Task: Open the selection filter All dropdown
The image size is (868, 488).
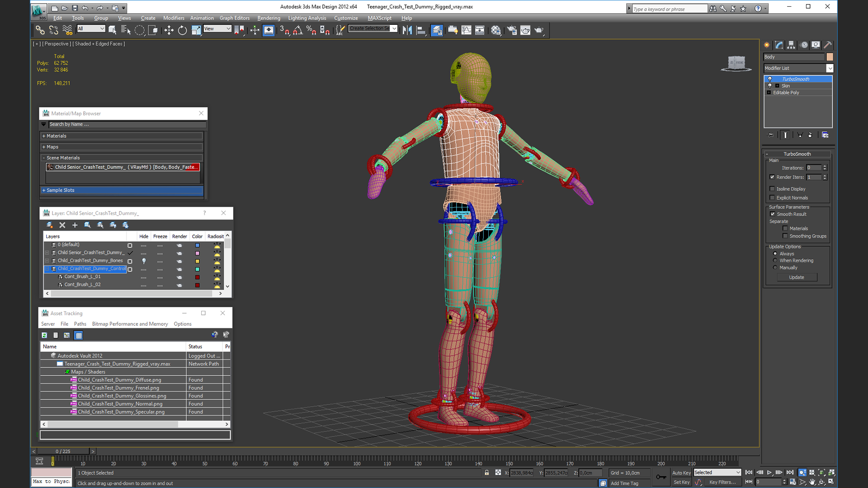Action: tap(91, 28)
